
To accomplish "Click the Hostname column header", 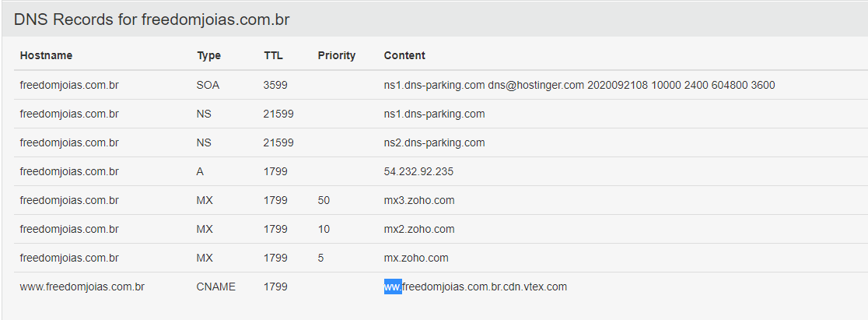I will [46, 55].
